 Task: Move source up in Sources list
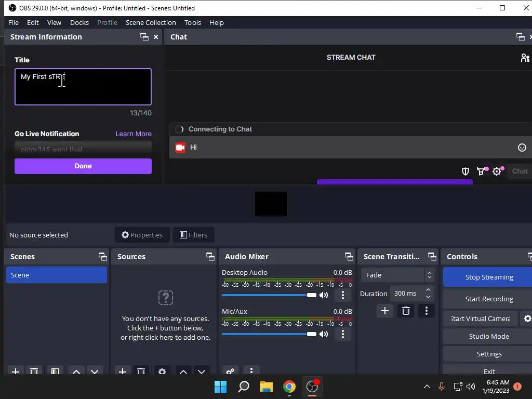point(183,371)
